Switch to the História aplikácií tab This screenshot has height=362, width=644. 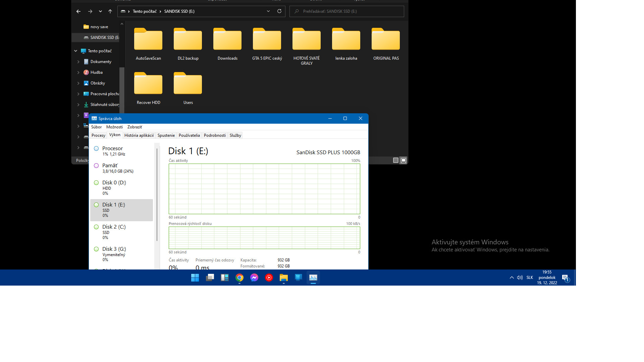[139, 135]
